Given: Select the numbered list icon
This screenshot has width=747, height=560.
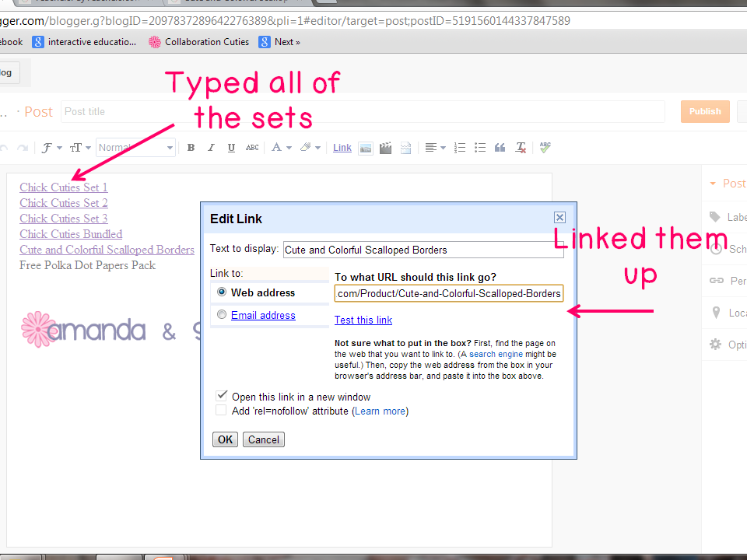Looking at the screenshot, I should click(459, 147).
